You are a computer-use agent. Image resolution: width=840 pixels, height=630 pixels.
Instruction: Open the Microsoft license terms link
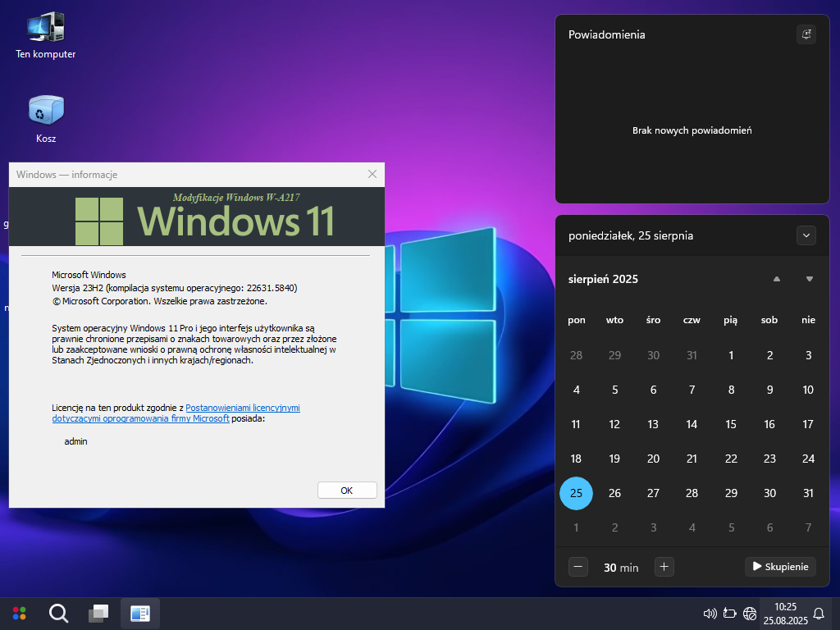point(242,408)
